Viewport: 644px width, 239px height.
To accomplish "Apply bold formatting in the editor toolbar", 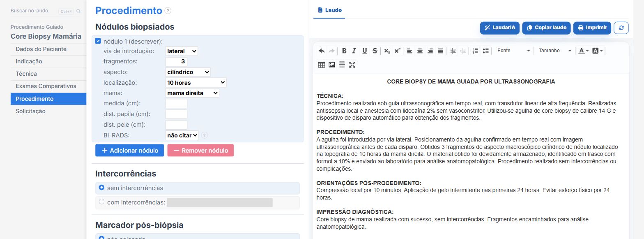I will click(344, 51).
